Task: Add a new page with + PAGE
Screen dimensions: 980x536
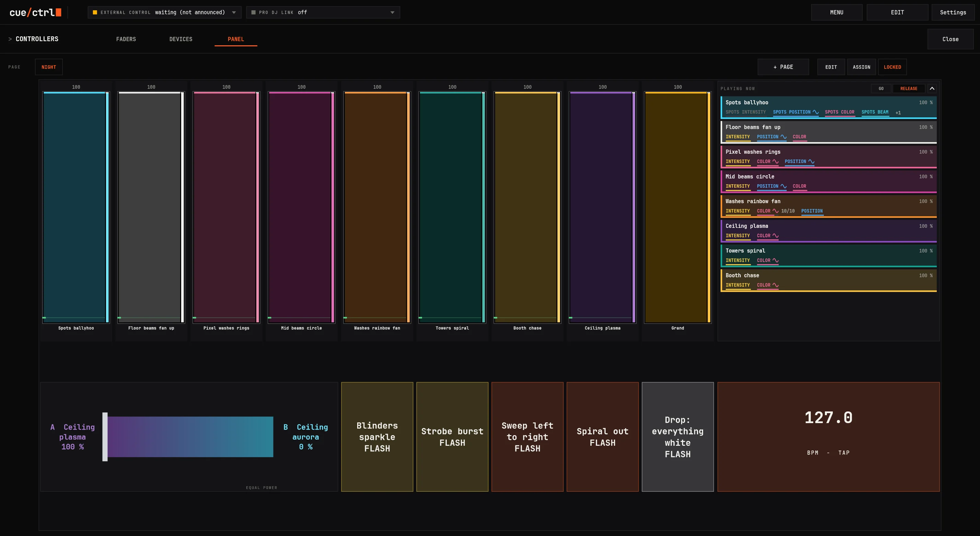Action: [x=783, y=67]
